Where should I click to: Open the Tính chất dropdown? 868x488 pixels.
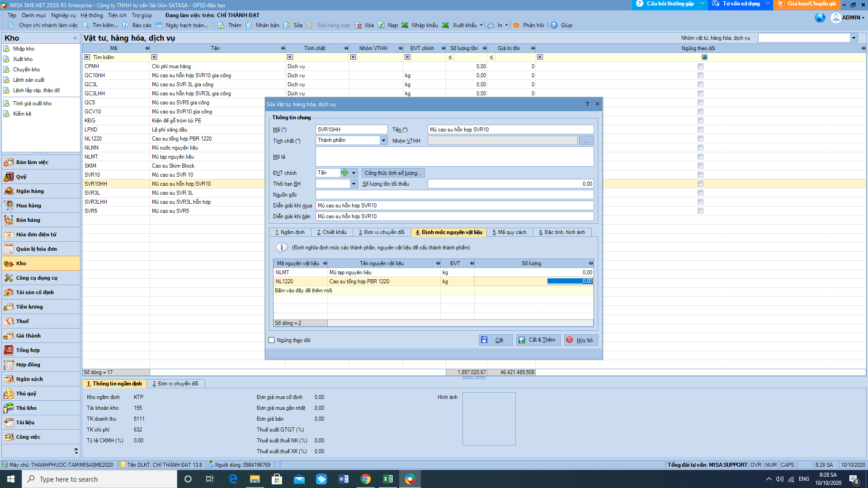coord(383,141)
